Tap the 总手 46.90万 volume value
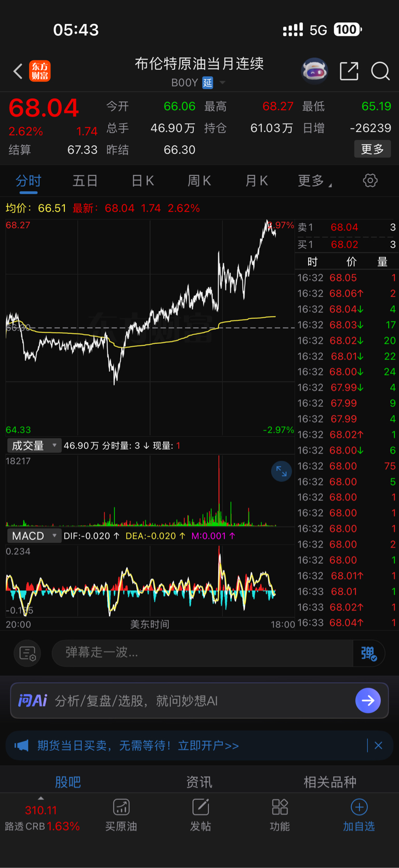Viewport: 399px width, 868px height. tap(173, 128)
